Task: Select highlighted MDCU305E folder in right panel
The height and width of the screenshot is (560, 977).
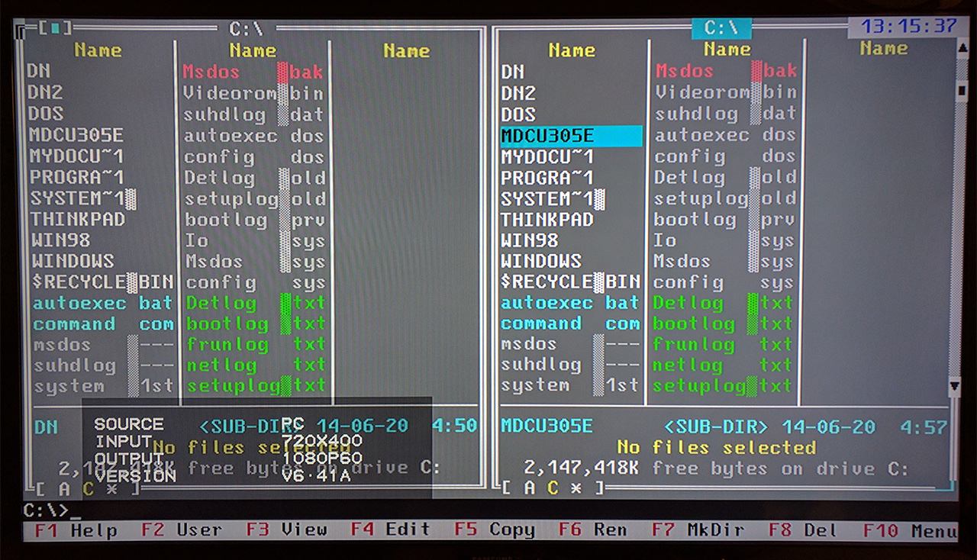Action: 571,137
